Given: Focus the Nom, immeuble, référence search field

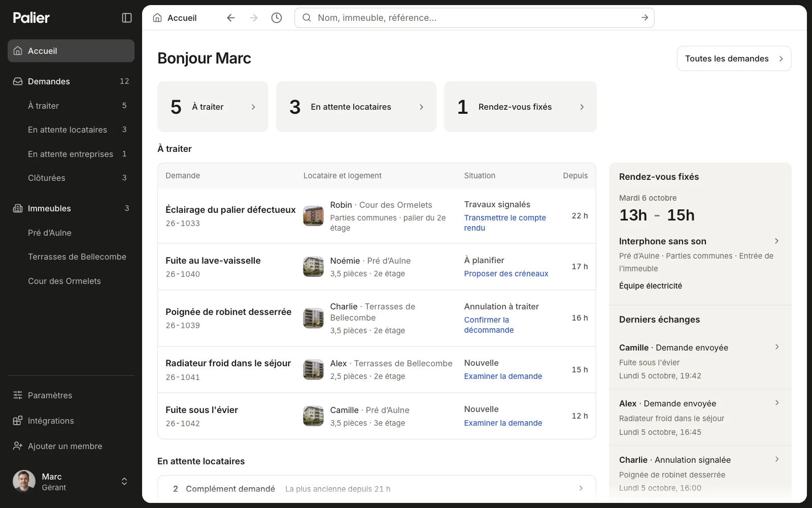Looking at the screenshot, I should pos(475,18).
